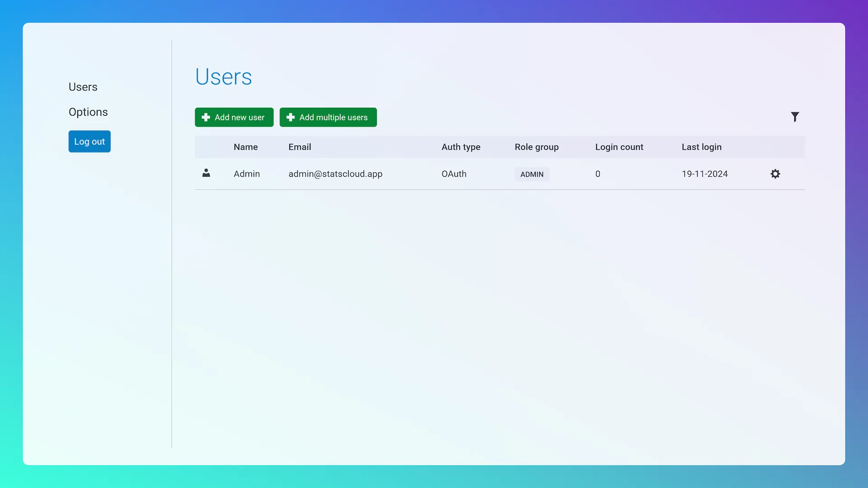Go to Options in the sidebar

tap(88, 112)
